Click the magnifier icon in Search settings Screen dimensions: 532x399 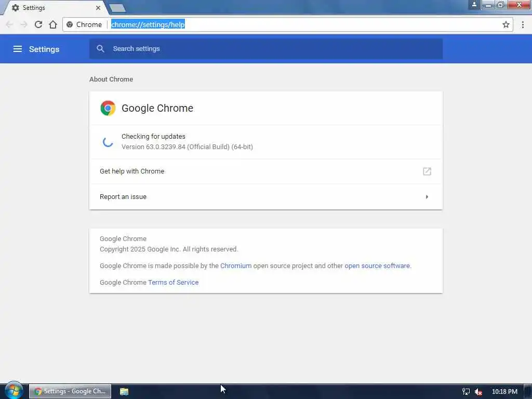[x=100, y=48]
